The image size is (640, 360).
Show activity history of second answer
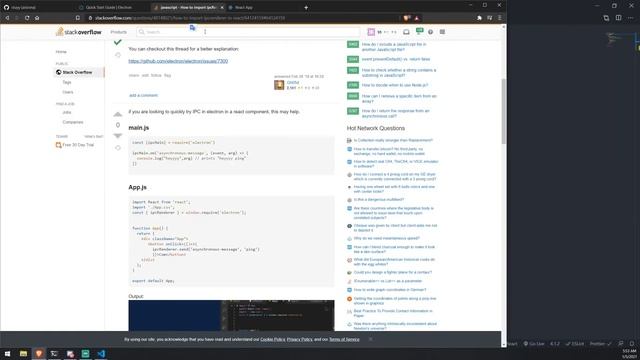[118, 148]
